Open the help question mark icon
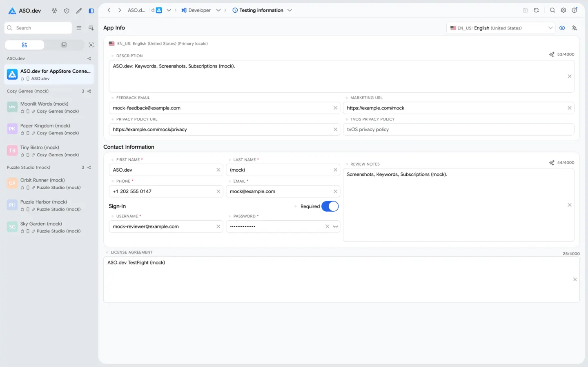This screenshot has height=367, width=588. click(575, 10)
